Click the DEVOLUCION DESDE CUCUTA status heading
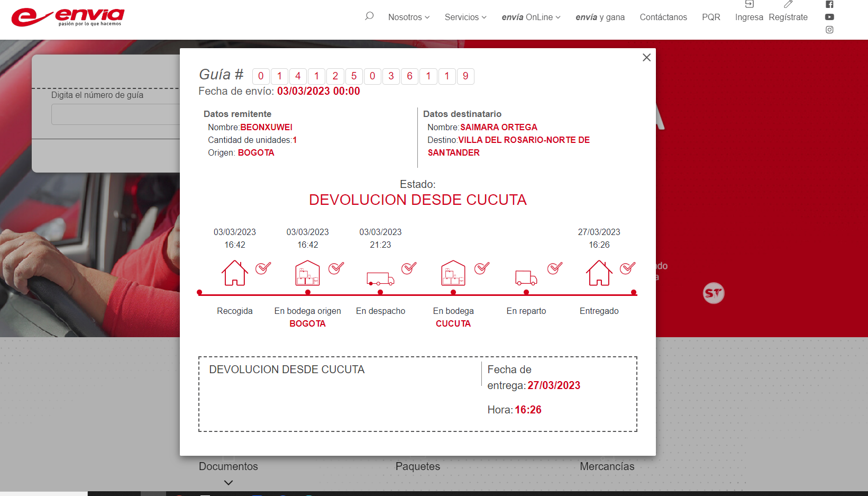 point(418,200)
